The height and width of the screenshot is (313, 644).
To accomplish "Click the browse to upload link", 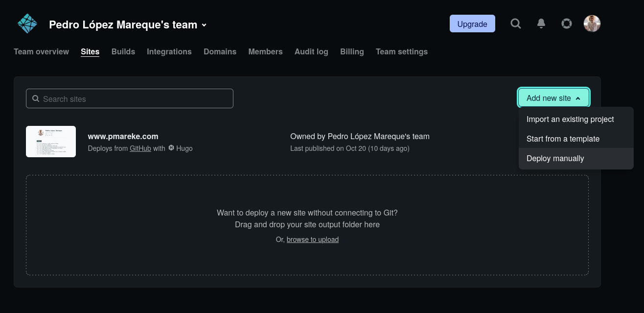I will tap(312, 240).
